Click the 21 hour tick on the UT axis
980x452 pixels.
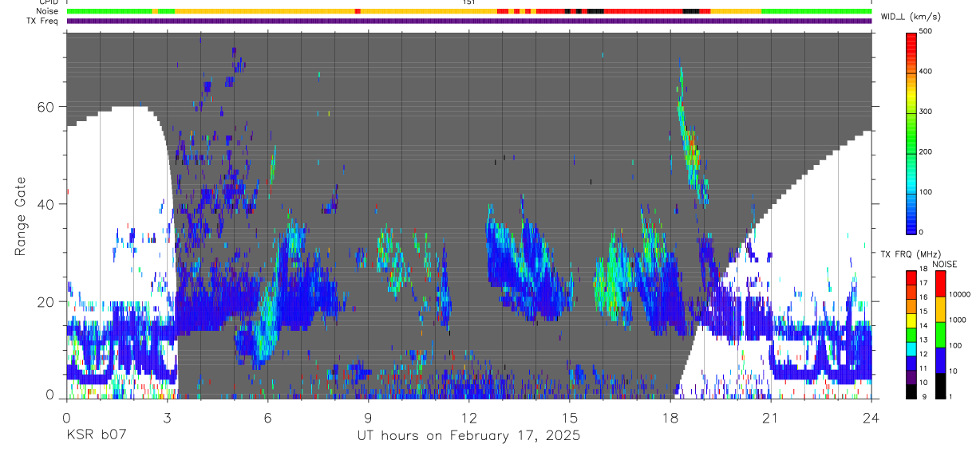tap(771, 417)
